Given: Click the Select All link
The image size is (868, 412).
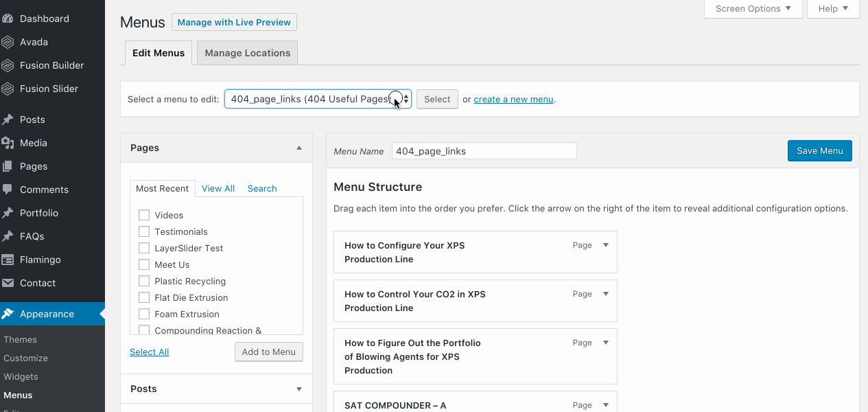Looking at the screenshot, I should (149, 352).
